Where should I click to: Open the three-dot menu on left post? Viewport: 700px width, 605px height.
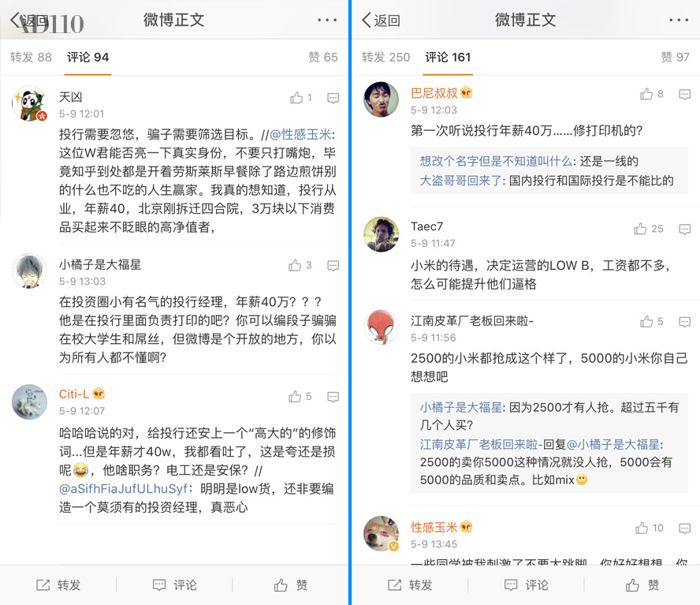point(327,20)
